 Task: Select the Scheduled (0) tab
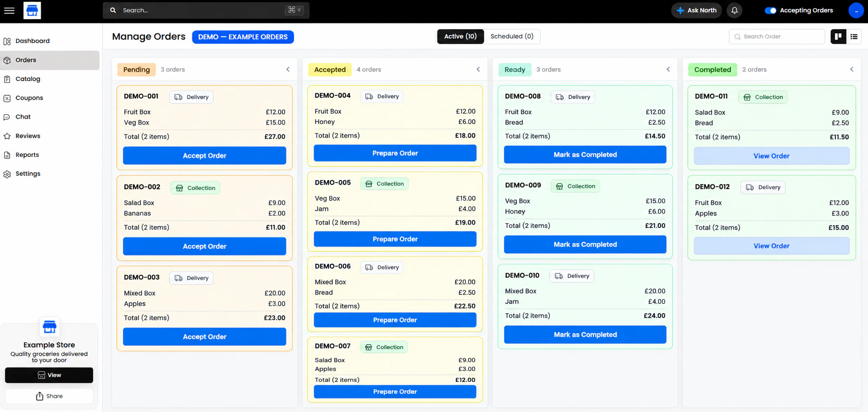coord(512,36)
